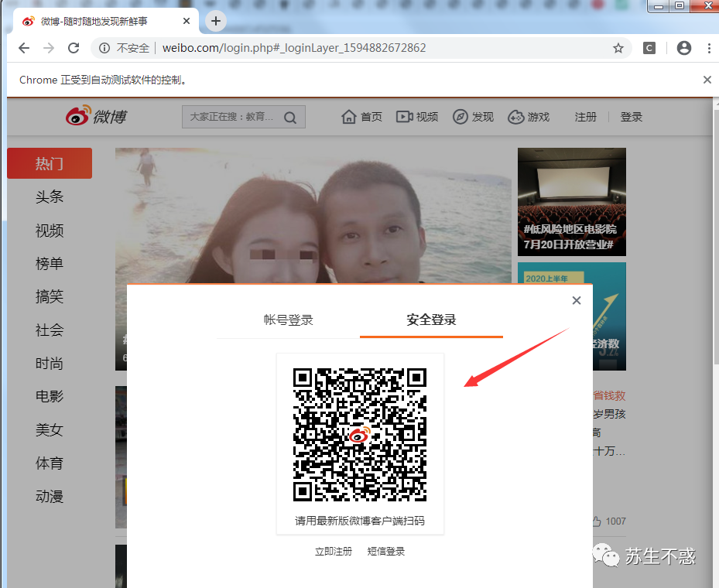
Task: Open a new tab with the plus button
Action: (x=215, y=21)
